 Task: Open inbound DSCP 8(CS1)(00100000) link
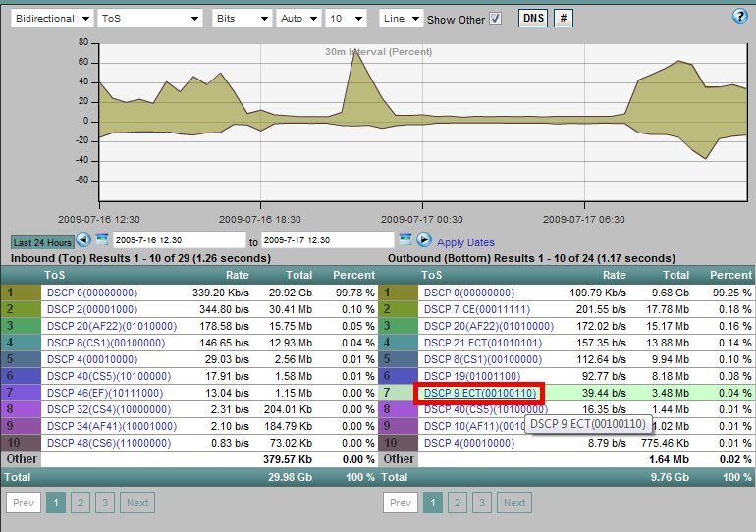point(106,344)
